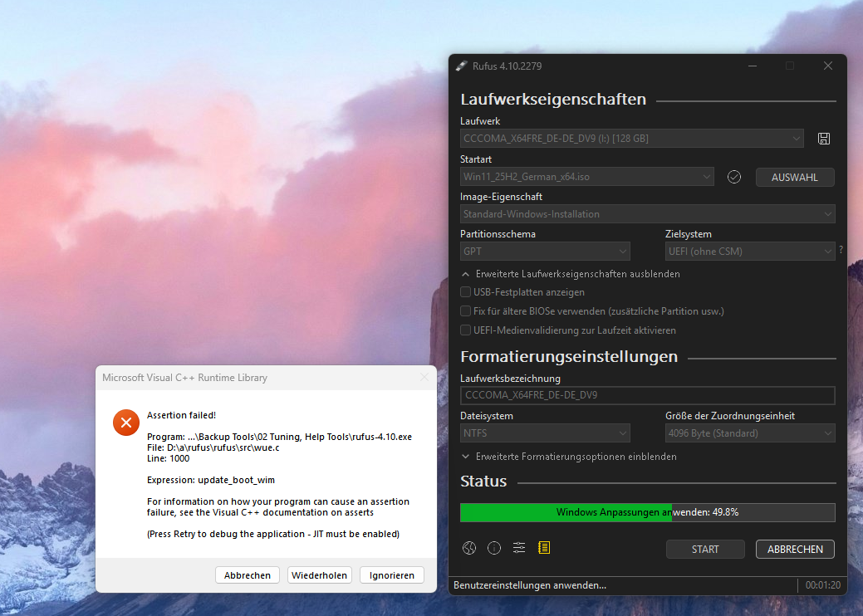Open the Rufus info (about) icon
This screenshot has width=863, height=616.
(x=494, y=548)
